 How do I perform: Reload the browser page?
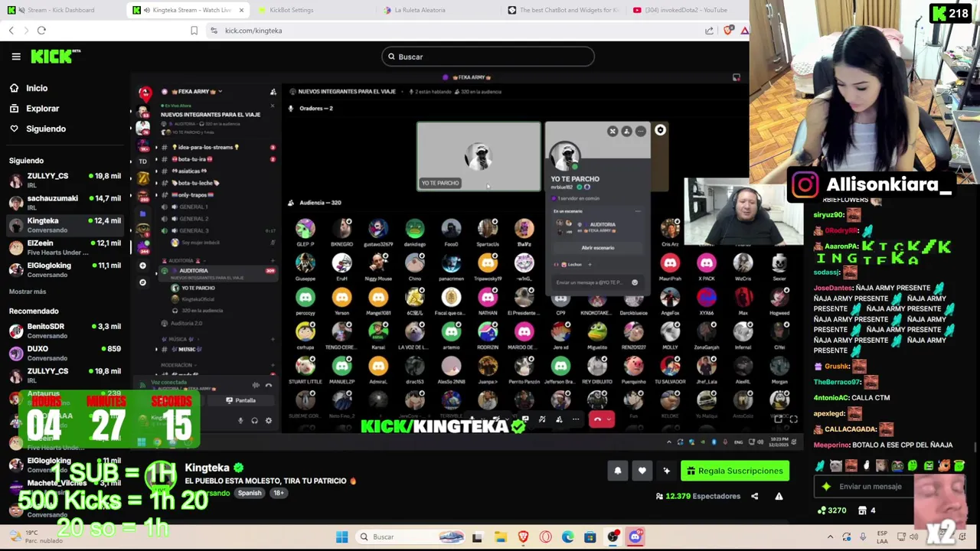point(41,31)
